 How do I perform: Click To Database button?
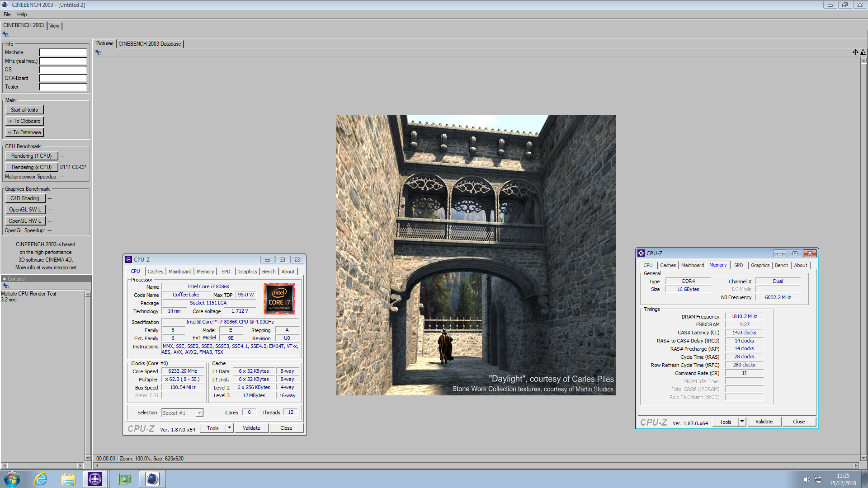click(24, 132)
